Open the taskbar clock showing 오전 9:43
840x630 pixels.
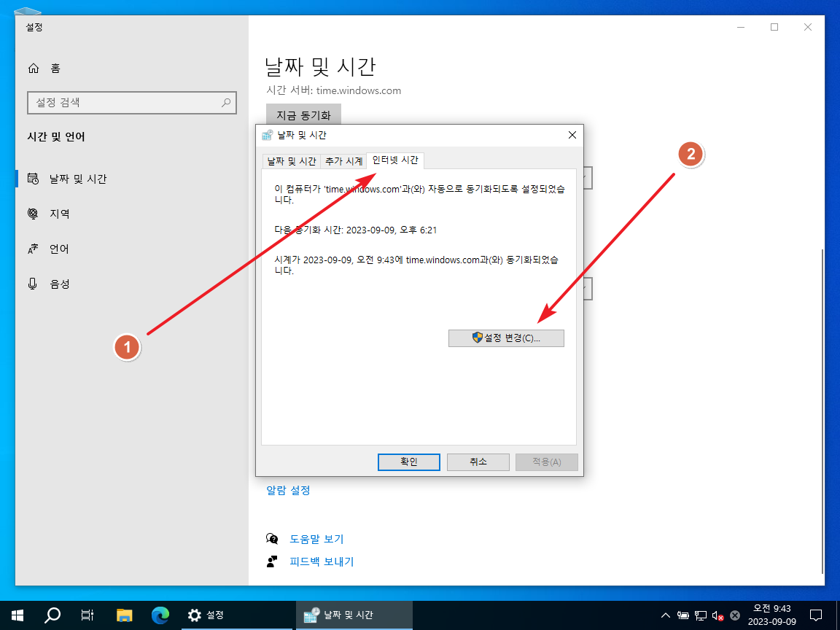(x=772, y=615)
